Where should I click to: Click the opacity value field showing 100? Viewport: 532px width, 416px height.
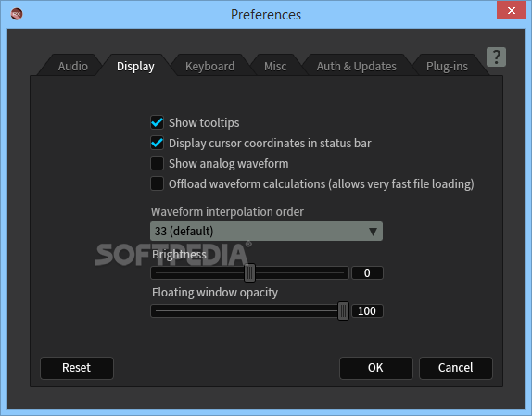coord(367,311)
